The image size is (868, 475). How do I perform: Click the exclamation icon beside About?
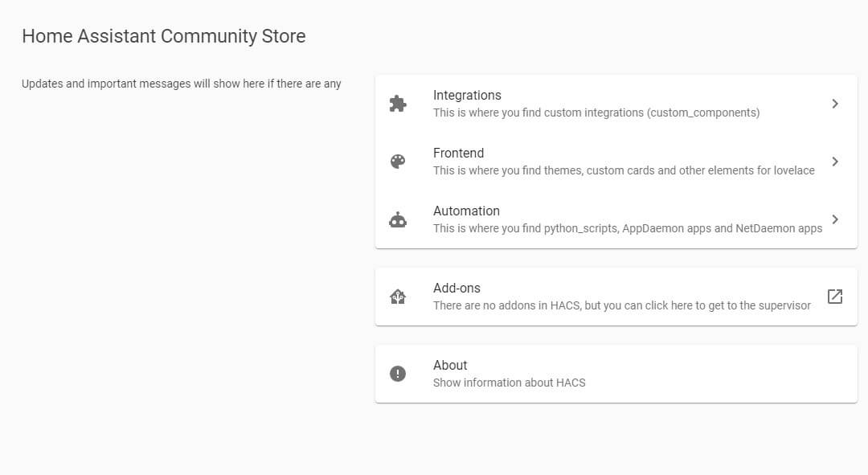[398, 374]
